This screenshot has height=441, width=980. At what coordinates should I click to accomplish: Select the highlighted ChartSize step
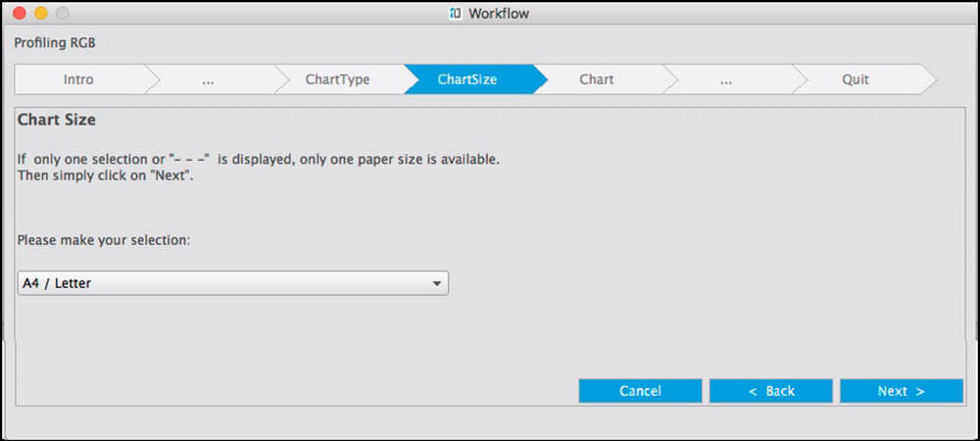pyautogui.click(x=467, y=79)
